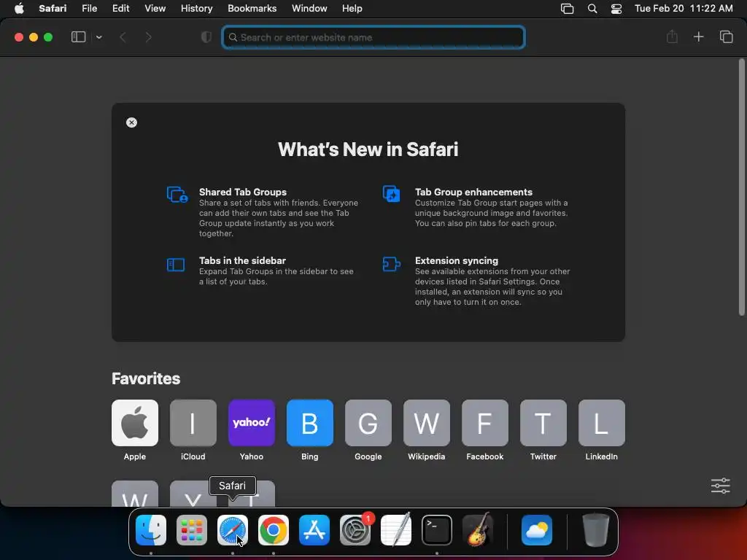Add a new tab with plus button
This screenshot has height=560, width=747.
click(698, 36)
